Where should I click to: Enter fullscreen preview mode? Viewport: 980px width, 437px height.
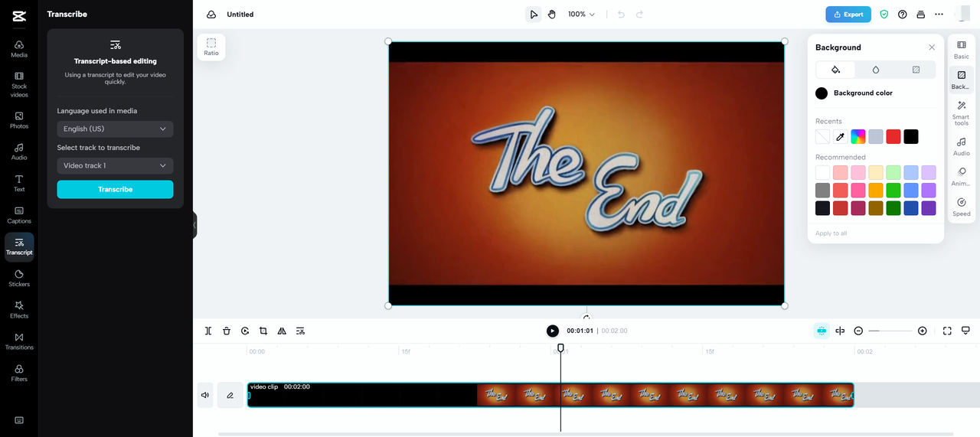(x=947, y=331)
